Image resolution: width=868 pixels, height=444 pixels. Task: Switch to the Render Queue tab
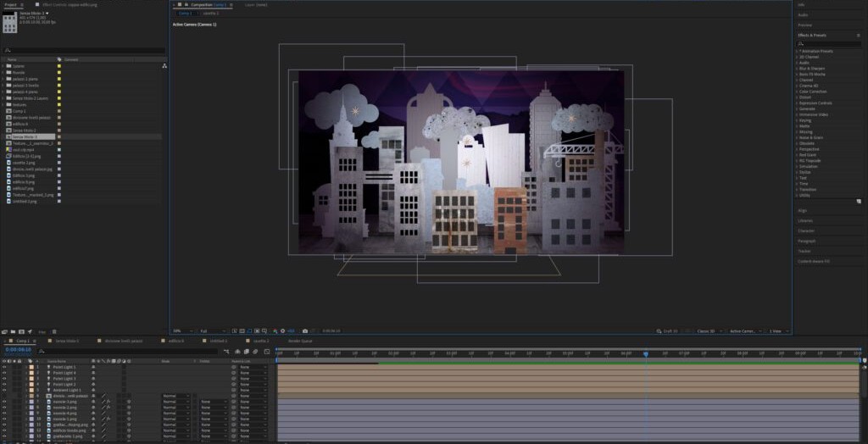pos(300,341)
